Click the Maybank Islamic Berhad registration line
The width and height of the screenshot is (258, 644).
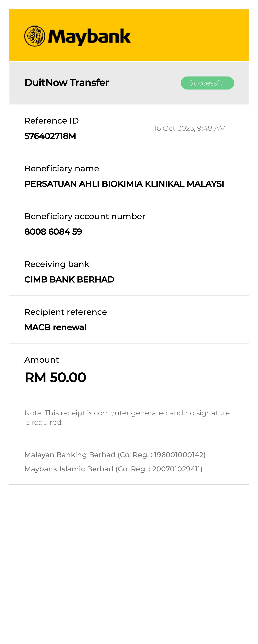pos(113,469)
